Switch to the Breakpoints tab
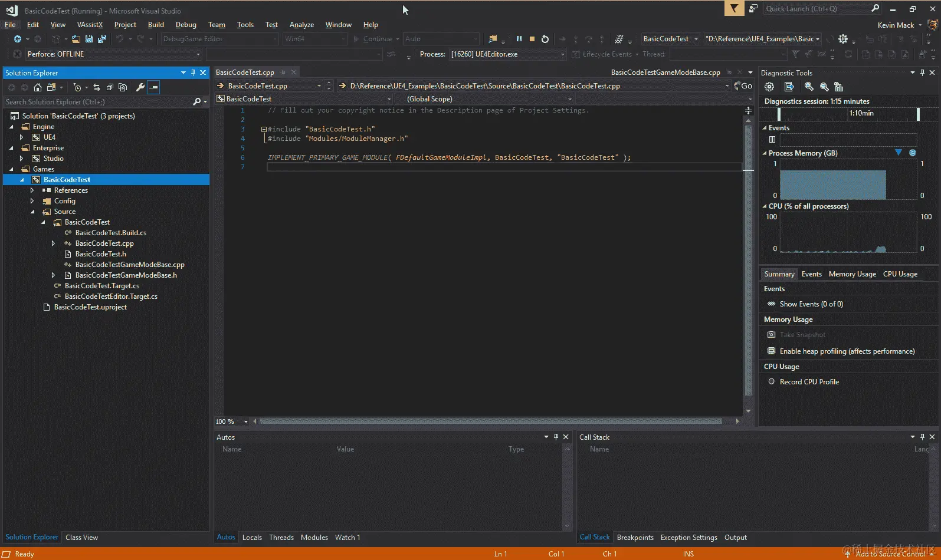The width and height of the screenshot is (941, 560). coord(635,538)
